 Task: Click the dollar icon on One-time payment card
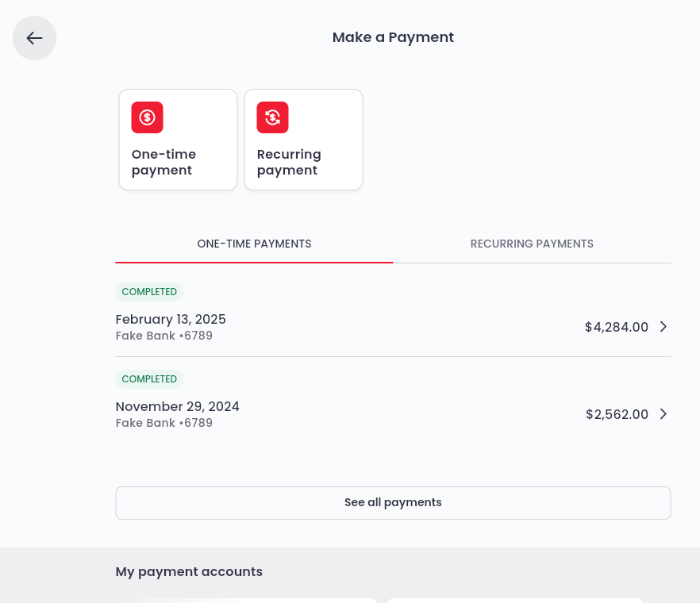coord(147,117)
